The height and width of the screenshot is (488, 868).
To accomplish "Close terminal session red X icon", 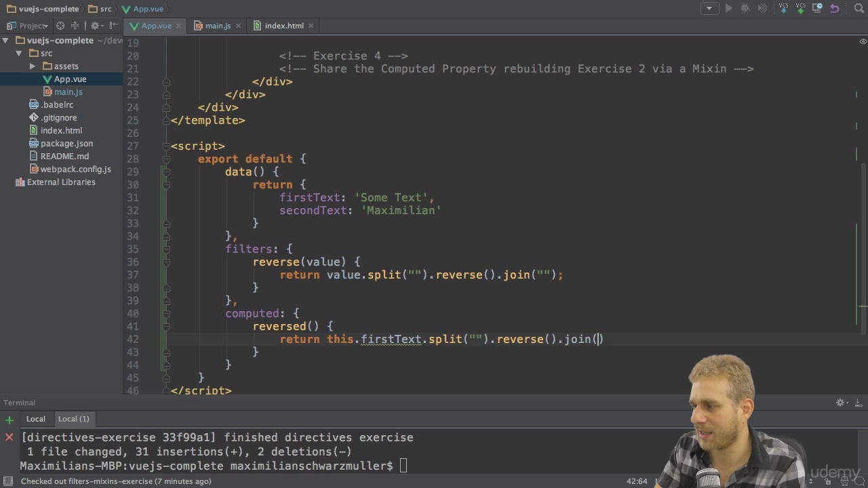I will (9, 438).
